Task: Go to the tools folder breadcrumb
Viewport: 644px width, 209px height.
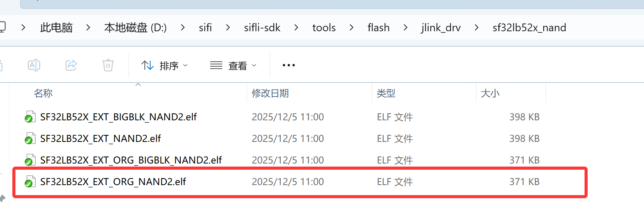Action: [324, 27]
